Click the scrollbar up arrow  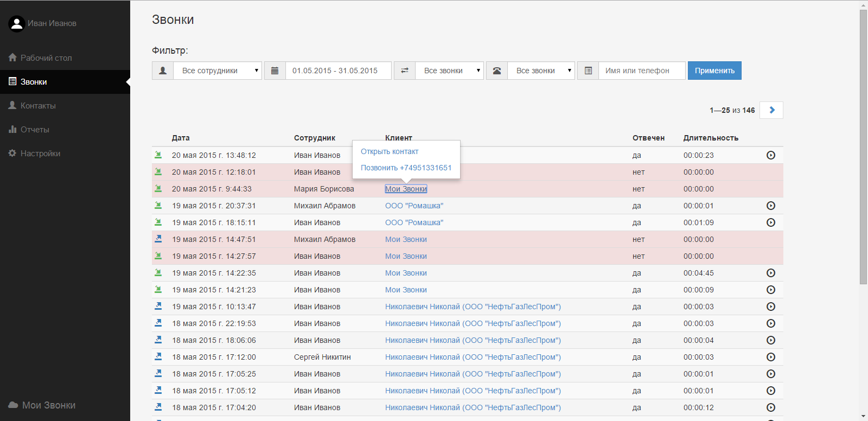click(x=864, y=4)
